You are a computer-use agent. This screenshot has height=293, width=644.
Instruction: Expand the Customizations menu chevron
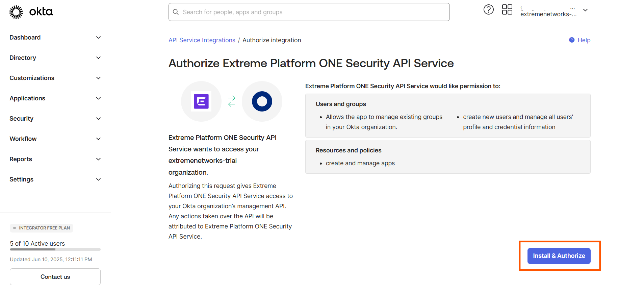(x=98, y=78)
